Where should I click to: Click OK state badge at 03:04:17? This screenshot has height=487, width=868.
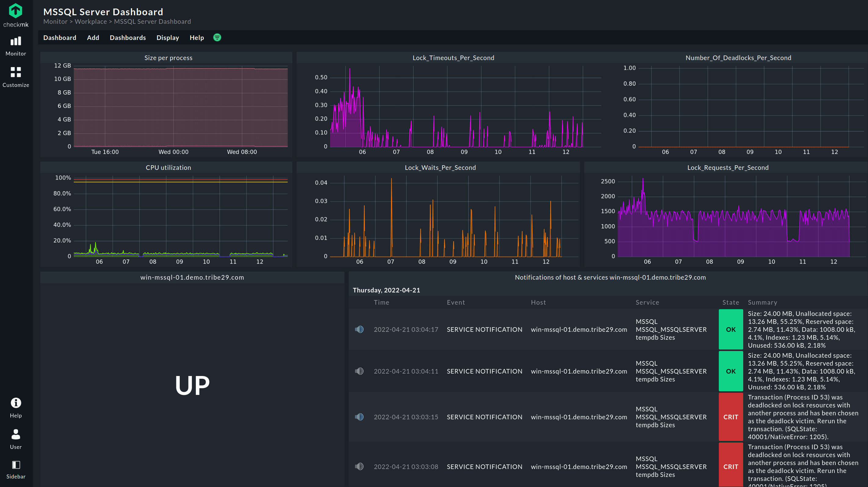click(731, 329)
